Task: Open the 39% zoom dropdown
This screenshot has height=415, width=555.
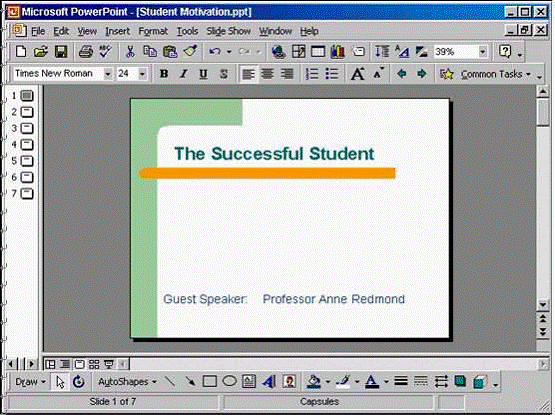Action: tap(482, 52)
